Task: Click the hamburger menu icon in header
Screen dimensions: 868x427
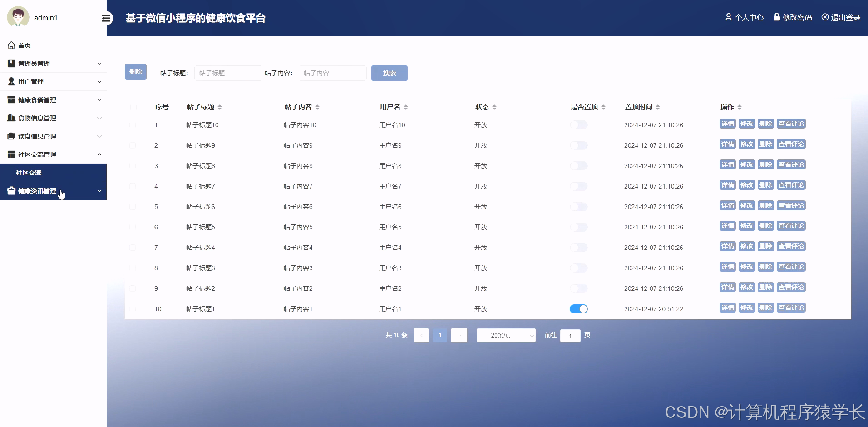Action: [105, 18]
